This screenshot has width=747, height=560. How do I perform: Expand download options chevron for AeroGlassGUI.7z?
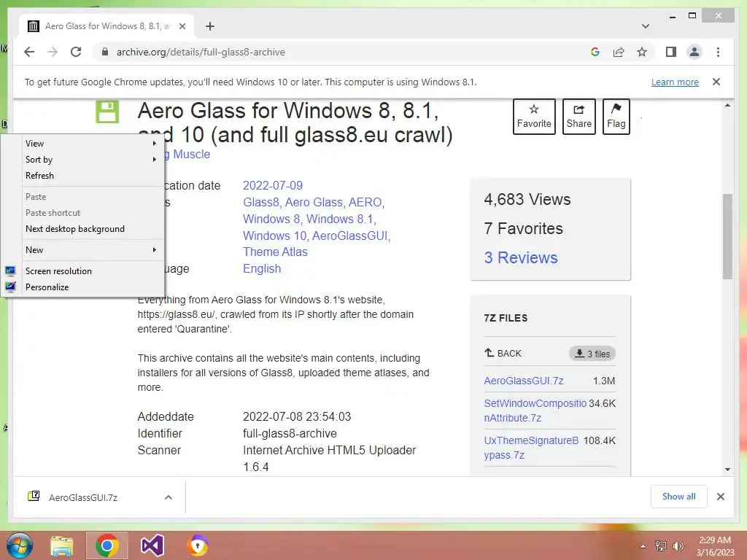pos(169,497)
